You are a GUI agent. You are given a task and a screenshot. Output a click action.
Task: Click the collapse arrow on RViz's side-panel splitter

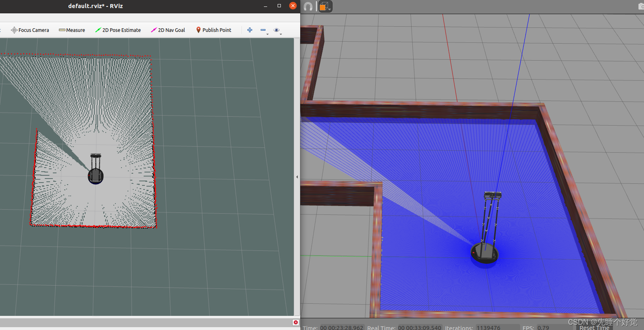tap(297, 177)
